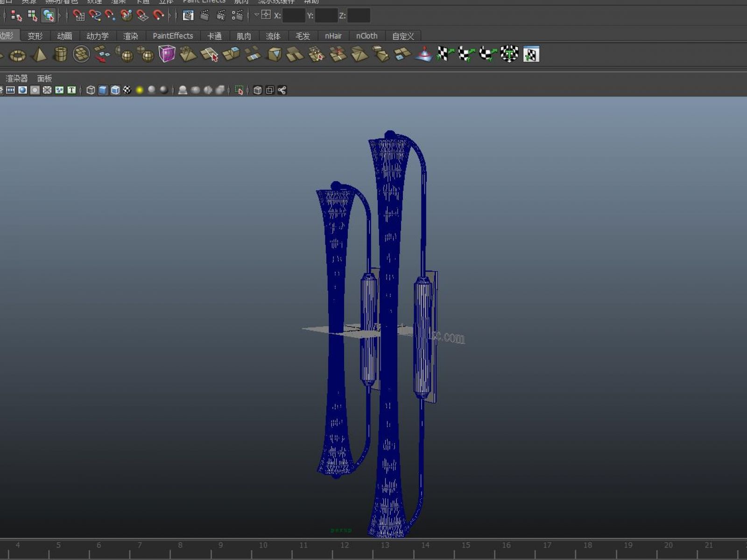The height and width of the screenshot is (560, 747).
Task: Start IPR render clapperboard icon
Action: pos(221,16)
